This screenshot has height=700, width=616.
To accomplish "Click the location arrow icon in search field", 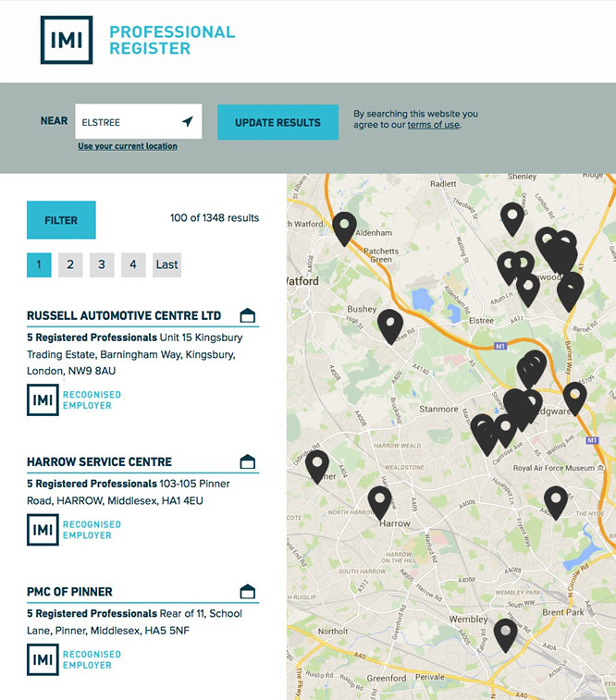I will [x=188, y=121].
